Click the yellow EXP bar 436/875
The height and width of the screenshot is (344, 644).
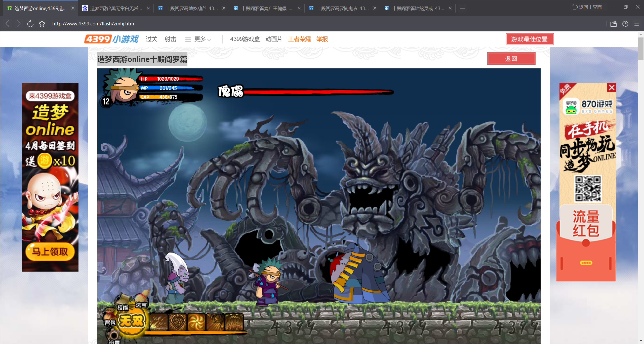point(171,97)
